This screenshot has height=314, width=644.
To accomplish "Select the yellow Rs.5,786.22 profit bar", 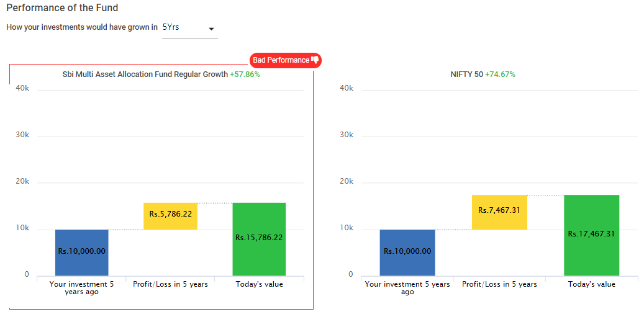I will [x=170, y=216].
